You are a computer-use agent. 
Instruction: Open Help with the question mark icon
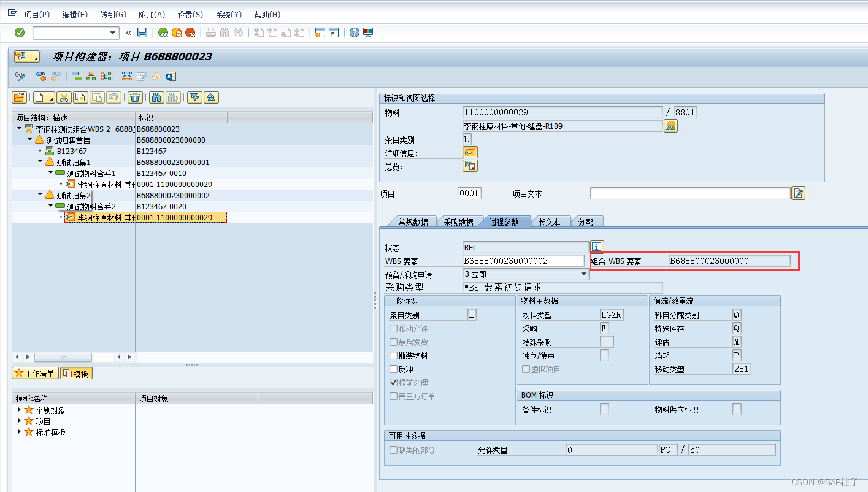pyautogui.click(x=354, y=33)
